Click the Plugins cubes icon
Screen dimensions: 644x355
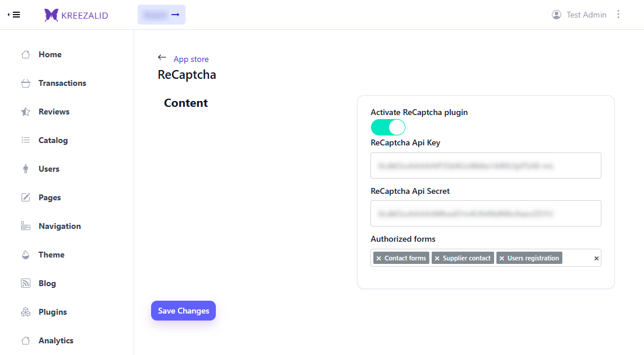click(x=26, y=312)
